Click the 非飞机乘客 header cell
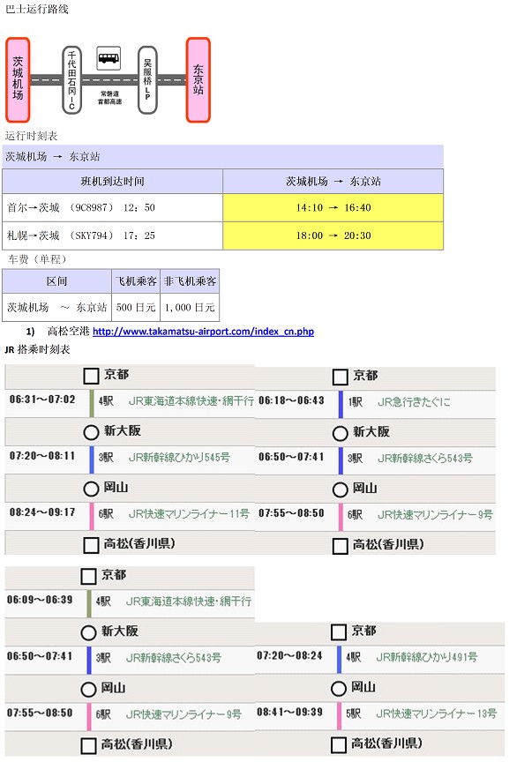Screen dimensions: 532x762 pos(191,280)
